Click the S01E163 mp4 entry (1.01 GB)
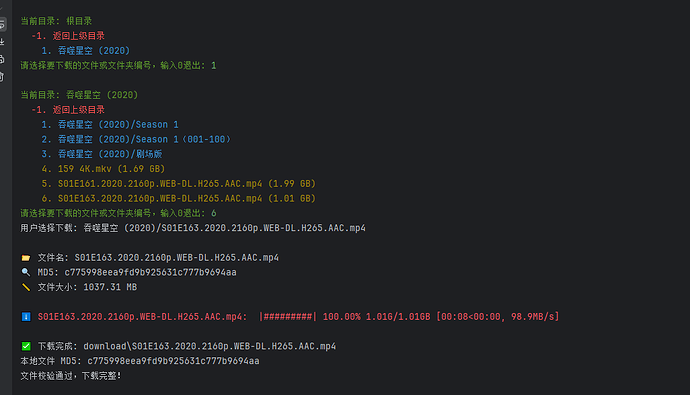 179,198
